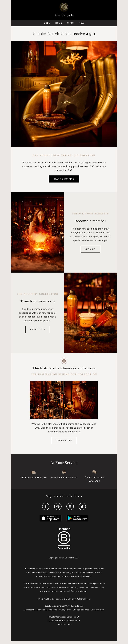Click the compass emblem above alchemy history
Viewport: 128px width, 644px height.
[x=64, y=361]
